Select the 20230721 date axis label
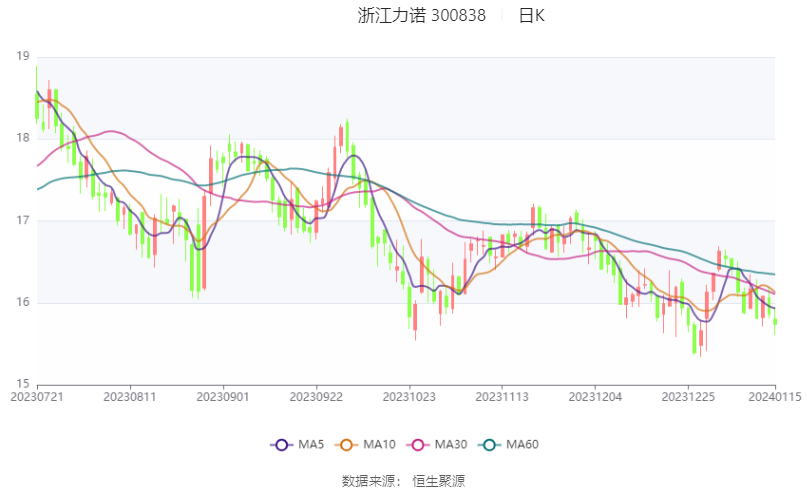807x491 pixels. pos(37,397)
